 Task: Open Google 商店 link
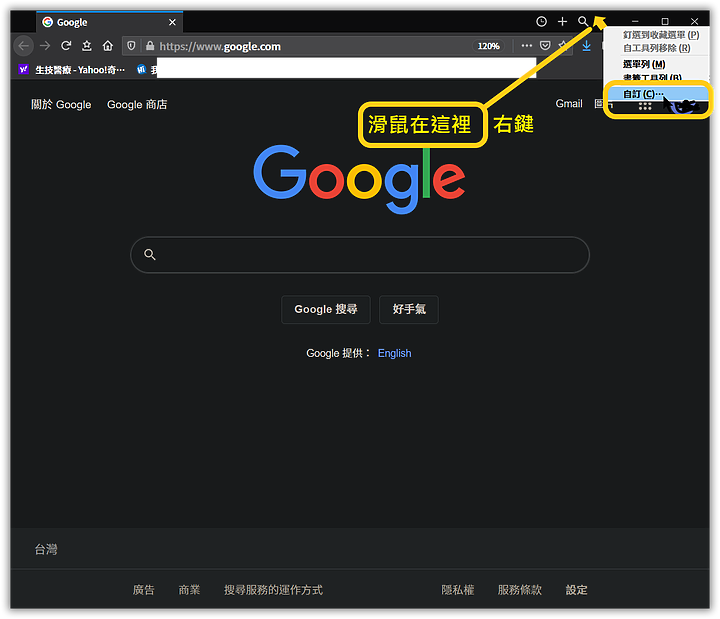coord(137,105)
